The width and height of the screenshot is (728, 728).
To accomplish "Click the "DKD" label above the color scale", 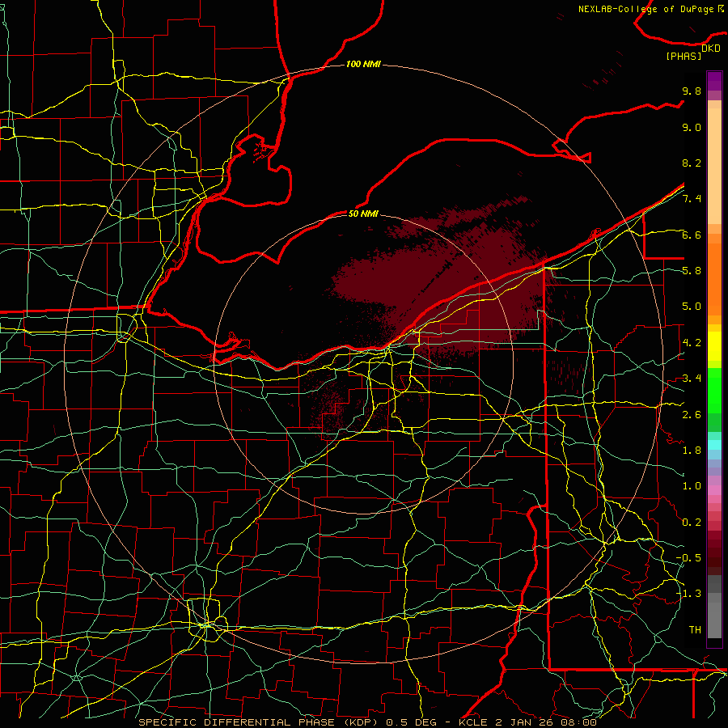I will pos(710,48).
